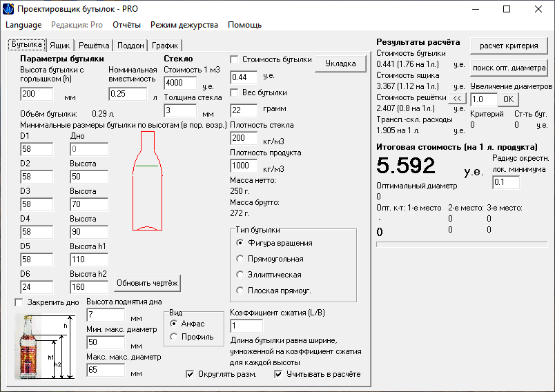Click the << button near Стоимость решётки
Screen dimensions: 555x392
tap(457, 99)
